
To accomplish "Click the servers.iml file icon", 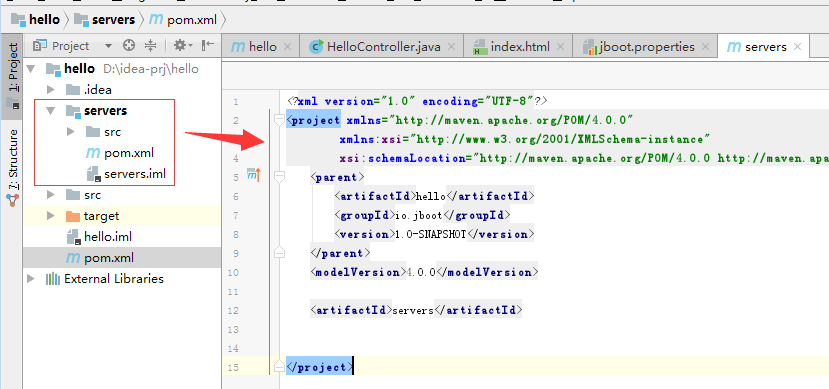I will (x=93, y=174).
